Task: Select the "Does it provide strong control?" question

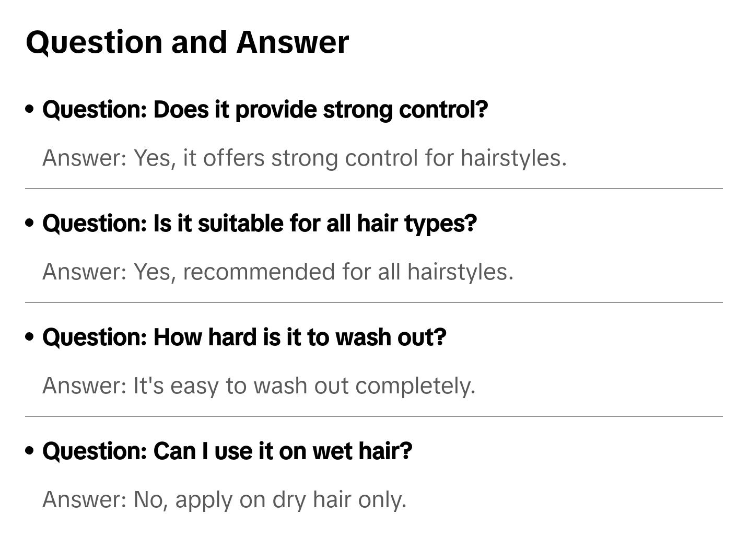Action: point(265,110)
